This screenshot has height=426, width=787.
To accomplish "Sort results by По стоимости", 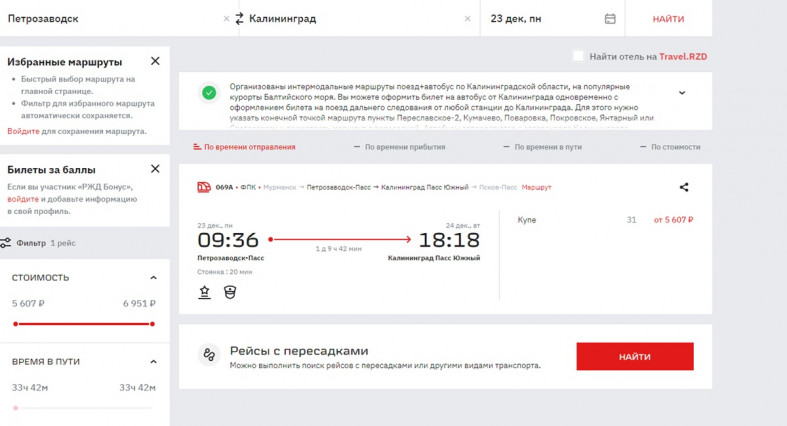I will click(x=669, y=147).
